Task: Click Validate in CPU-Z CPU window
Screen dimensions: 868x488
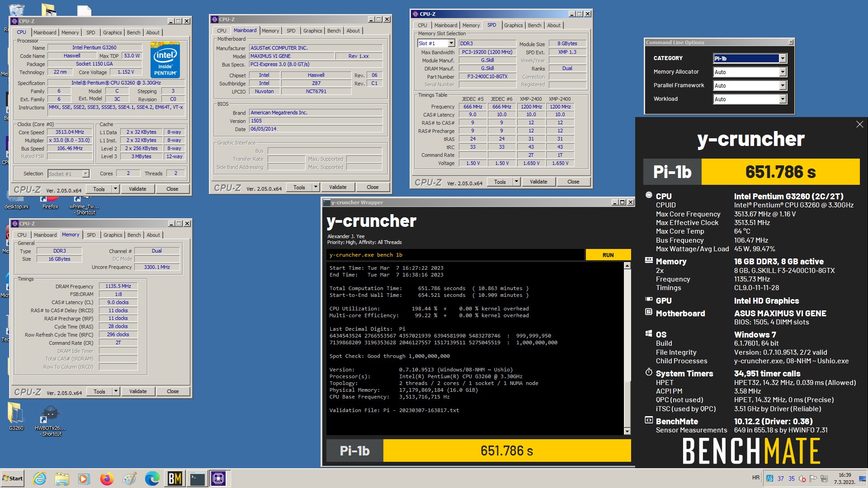Action: pos(137,189)
